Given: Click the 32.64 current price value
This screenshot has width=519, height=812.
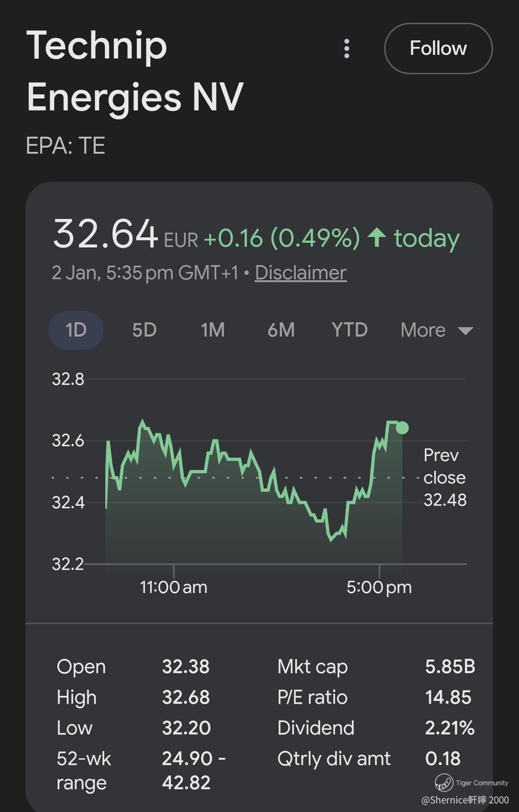Looking at the screenshot, I should click(x=105, y=234).
